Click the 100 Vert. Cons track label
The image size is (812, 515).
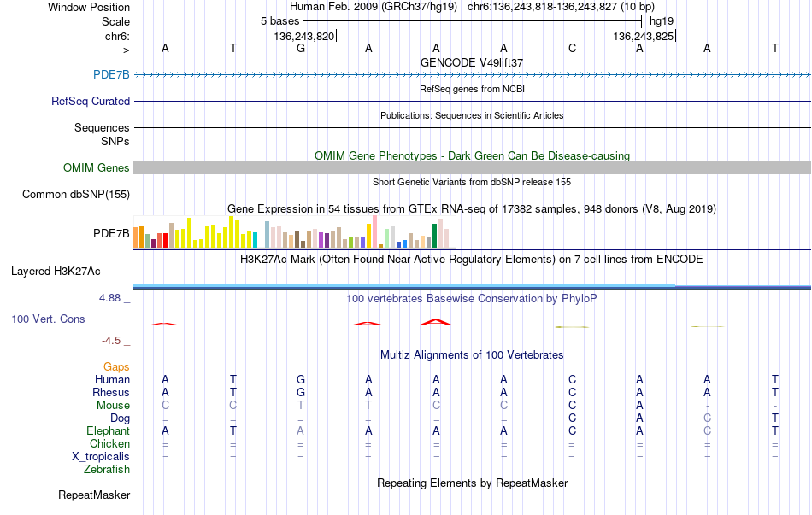(x=48, y=319)
